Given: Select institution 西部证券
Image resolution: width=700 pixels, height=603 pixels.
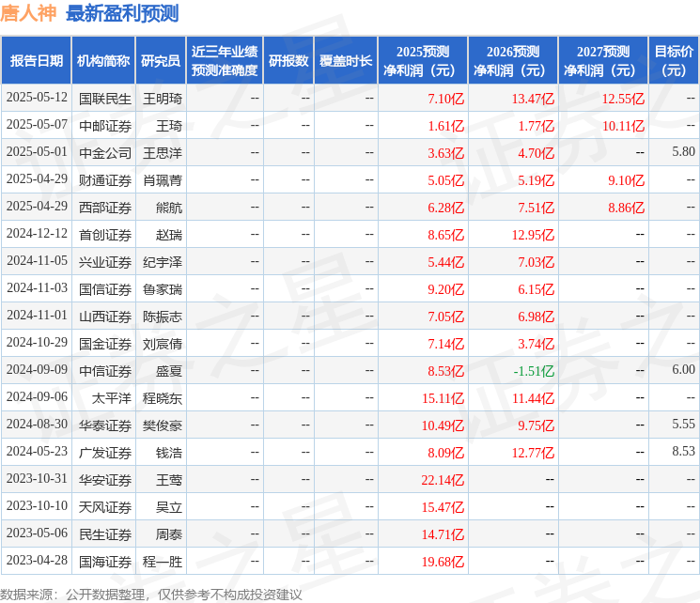Looking at the screenshot, I should 105,207.
